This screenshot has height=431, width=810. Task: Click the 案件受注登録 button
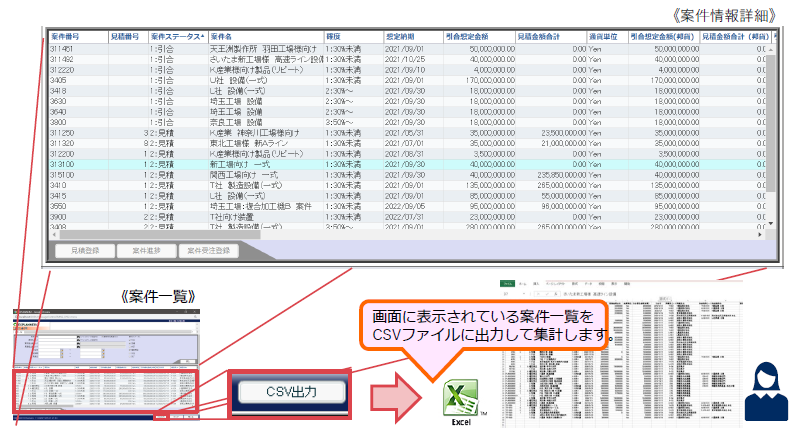pyautogui.click(x=208, y=251)
